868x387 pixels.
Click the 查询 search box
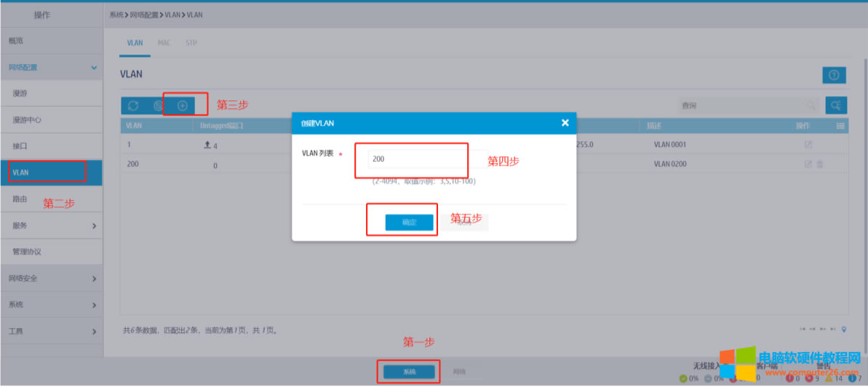pyautogui.click(x=742, y=106)
